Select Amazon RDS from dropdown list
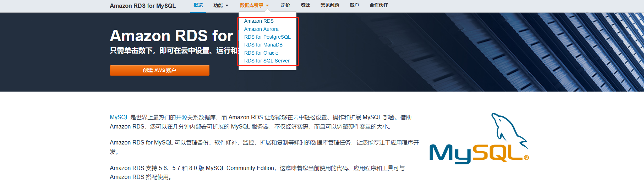Screen dimensions: 644x186 [x=259, y=21]
